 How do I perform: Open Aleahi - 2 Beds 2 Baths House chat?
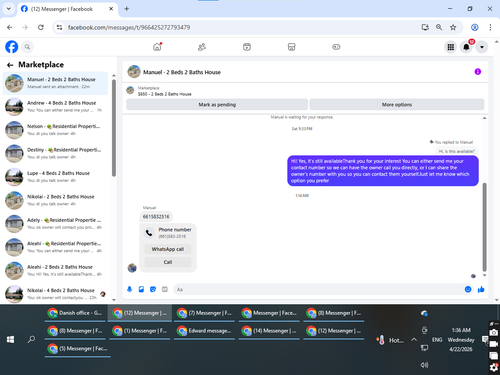[56, 270]
